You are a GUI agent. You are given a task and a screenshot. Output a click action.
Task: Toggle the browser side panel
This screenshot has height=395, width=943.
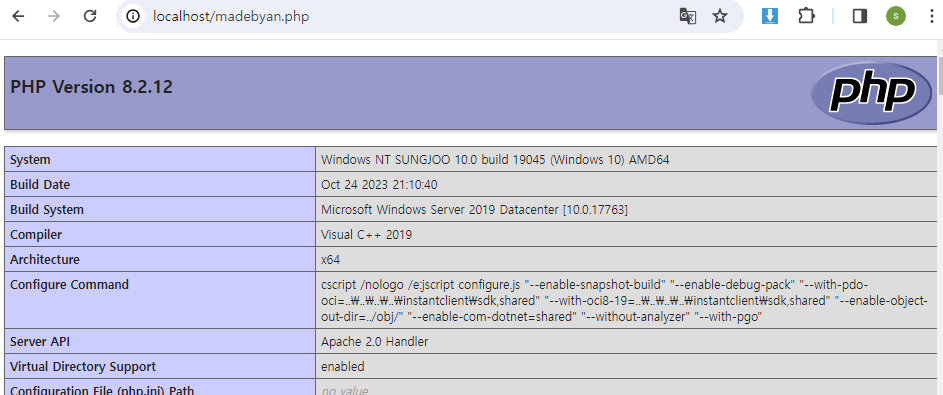point(860,16)
